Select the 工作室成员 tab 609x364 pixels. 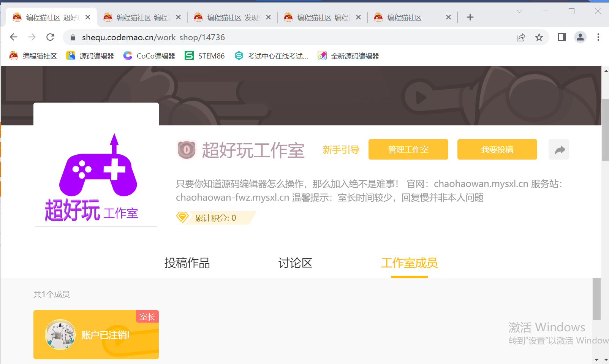[410, 263]
